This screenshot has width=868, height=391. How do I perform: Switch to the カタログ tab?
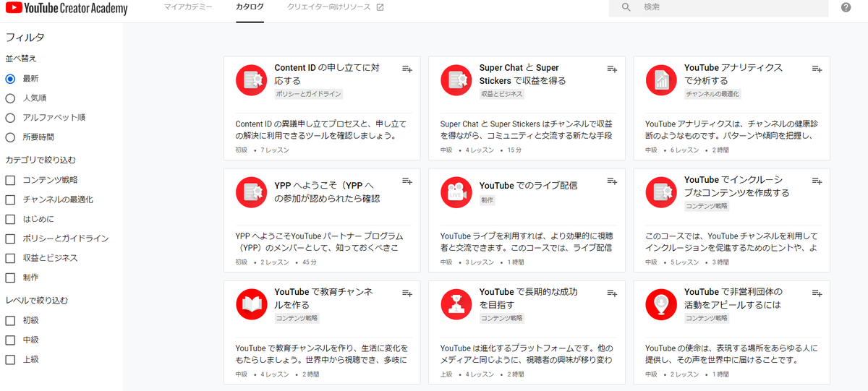click(250, 7)
